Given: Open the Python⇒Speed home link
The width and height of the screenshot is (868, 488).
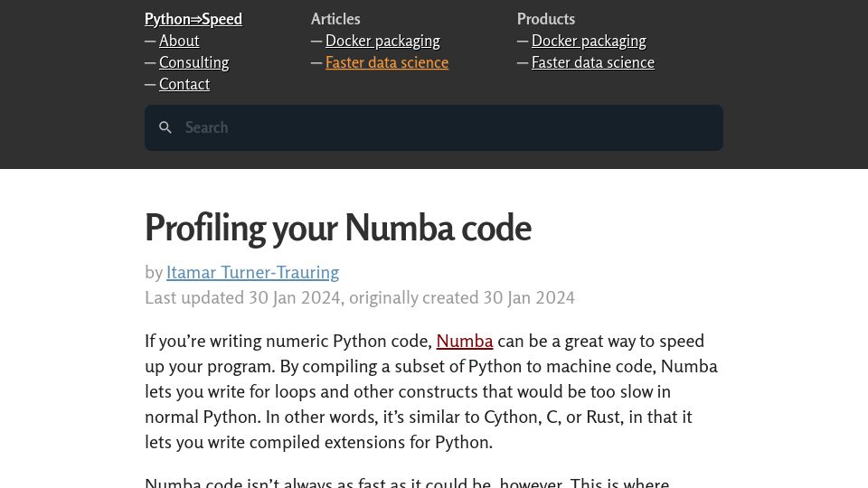Looking at the screenshot, I should [193, 19].
